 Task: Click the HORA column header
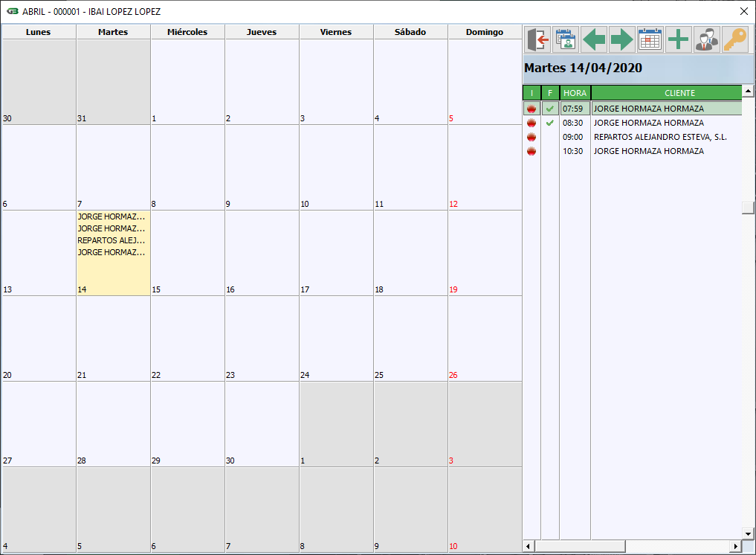pos(575,93)
